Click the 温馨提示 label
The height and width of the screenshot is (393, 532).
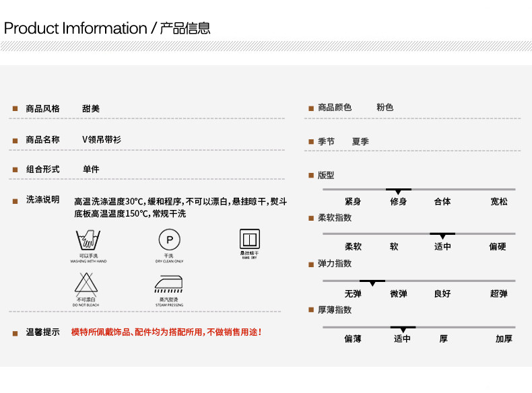42,332
